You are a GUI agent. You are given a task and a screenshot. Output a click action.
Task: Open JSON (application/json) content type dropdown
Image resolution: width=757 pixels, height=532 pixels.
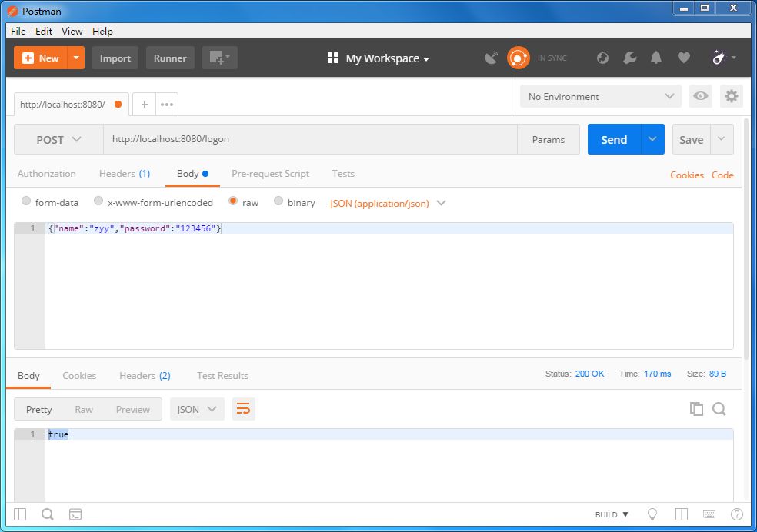(x=388, y=203)
